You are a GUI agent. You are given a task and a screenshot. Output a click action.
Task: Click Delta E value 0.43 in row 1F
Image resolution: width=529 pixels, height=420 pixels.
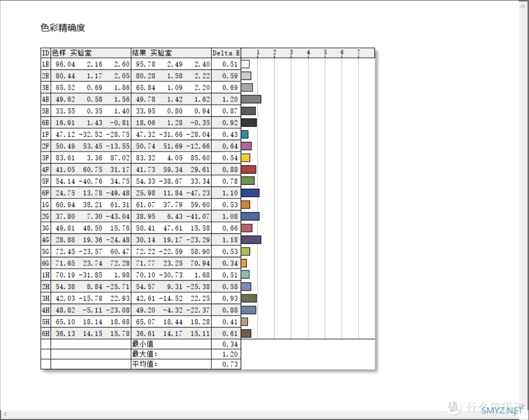230,134
